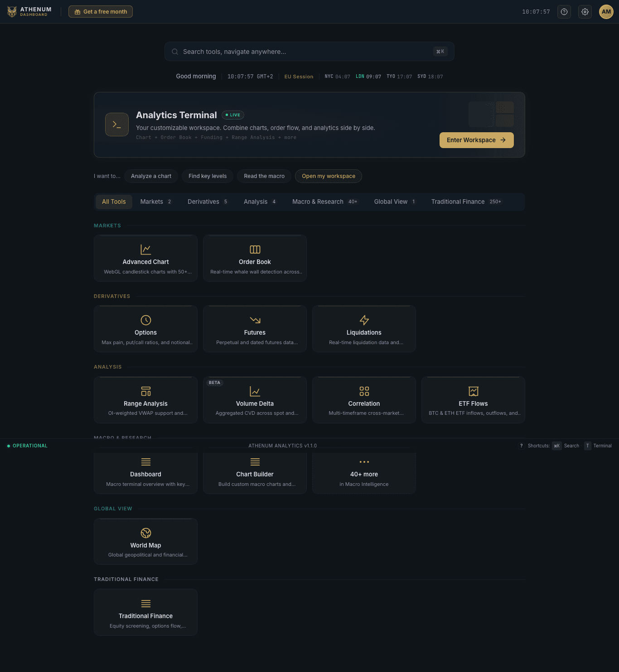Viewport: 619px width, 672px height.
Task: Click the Chart Builder lines icon
Action: 255,462
